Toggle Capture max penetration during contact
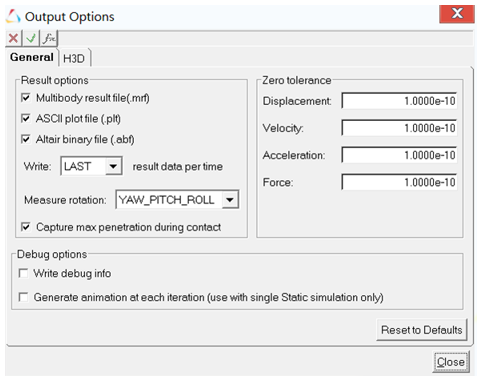 pyautogui.click(x=26, y=227)
